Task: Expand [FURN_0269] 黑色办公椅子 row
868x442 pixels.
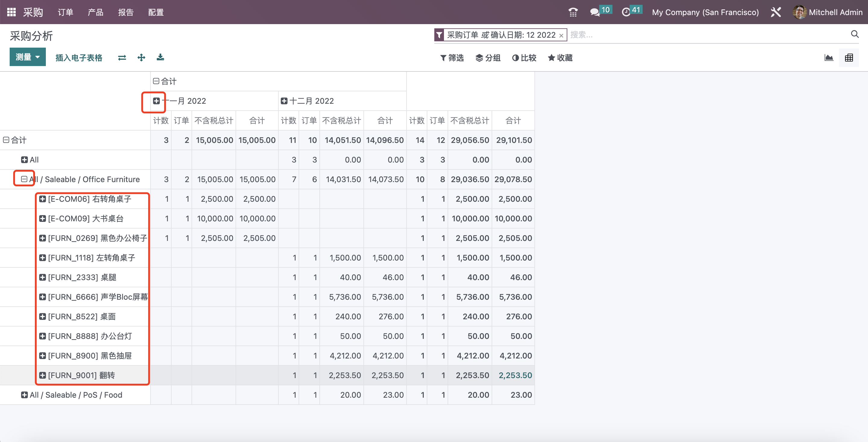Action: (43, 238)
